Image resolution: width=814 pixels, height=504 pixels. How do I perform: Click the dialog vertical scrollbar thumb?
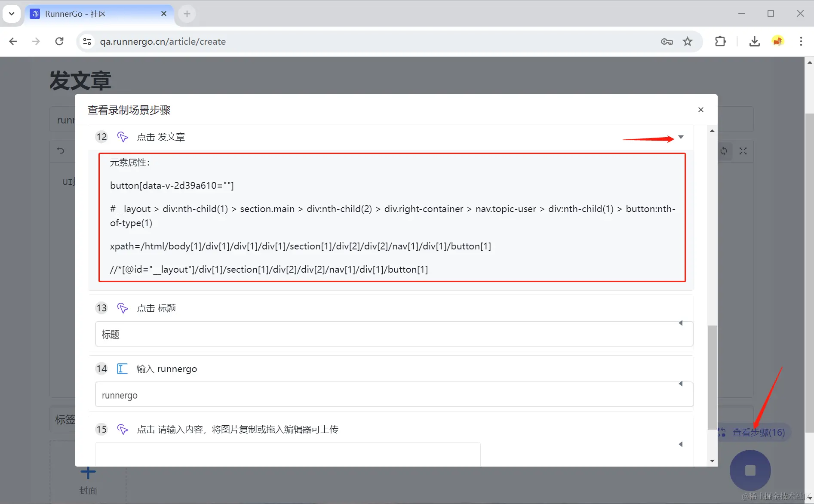713,378
